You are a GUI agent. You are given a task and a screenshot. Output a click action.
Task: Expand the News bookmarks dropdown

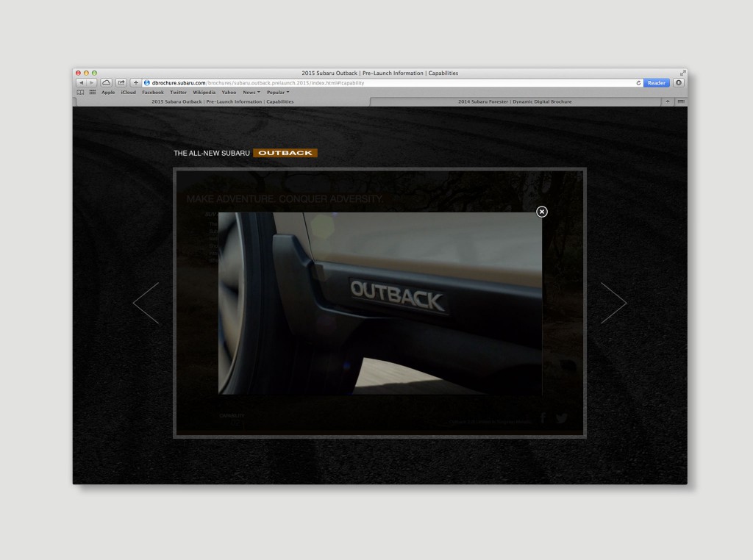[251, 92]
